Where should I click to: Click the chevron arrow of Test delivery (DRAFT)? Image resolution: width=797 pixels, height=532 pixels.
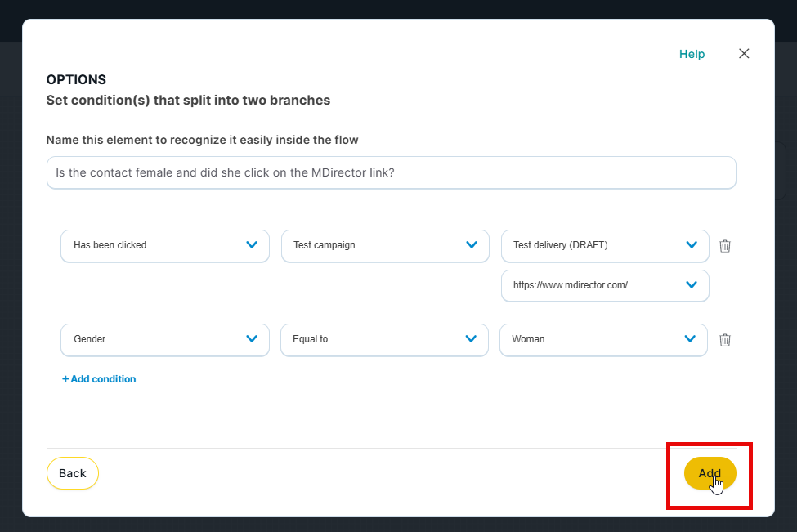(692, 245)
